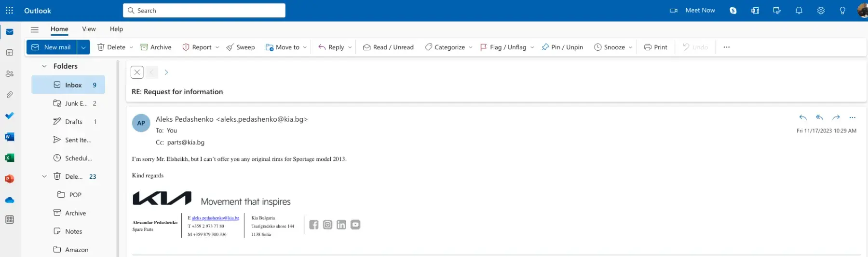Open the Help tab

coord(116,29)
